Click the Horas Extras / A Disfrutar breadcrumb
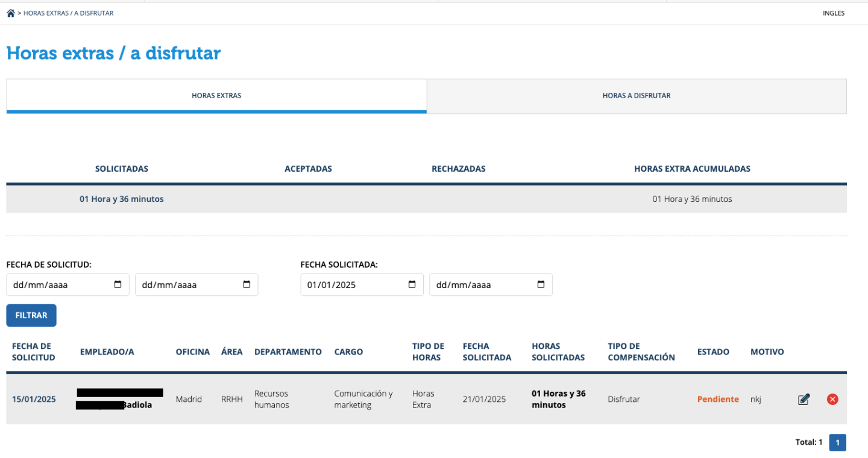 pyautogui.click(x=68, y=13)
